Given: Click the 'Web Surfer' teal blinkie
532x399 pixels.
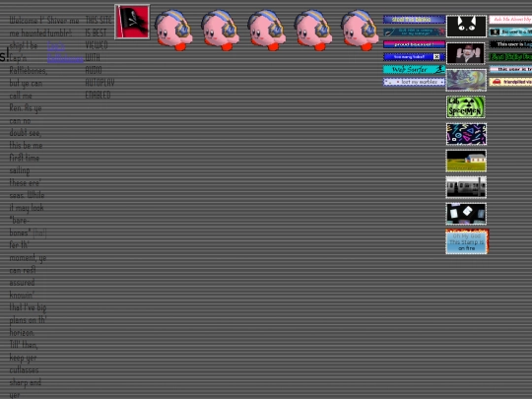Looking at the screenshot, I should coord(414,69).
